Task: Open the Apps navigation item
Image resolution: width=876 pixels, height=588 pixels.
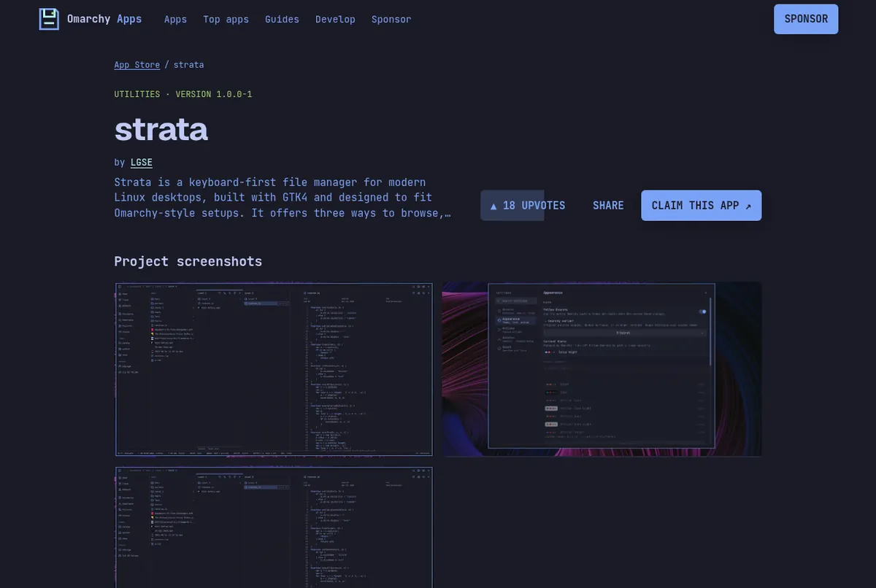Action: click(175, 20)
